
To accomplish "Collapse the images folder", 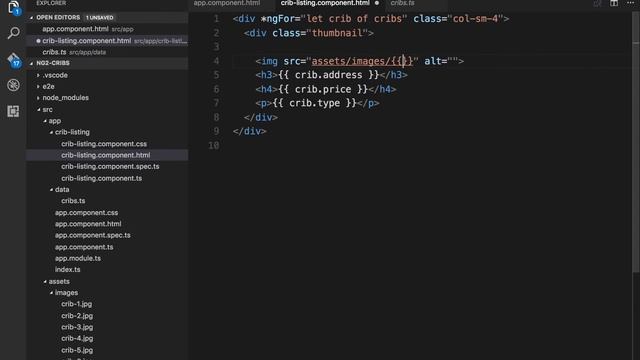I will pyautogui.click(x=51, y=293).
